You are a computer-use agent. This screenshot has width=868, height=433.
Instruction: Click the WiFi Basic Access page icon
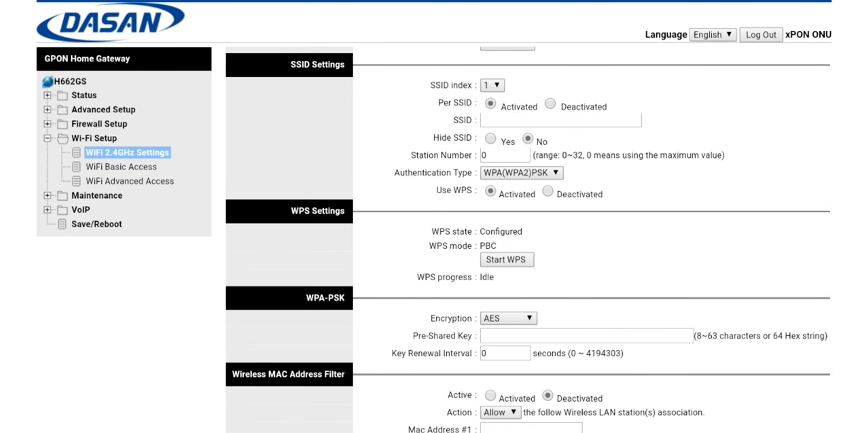(x=76, y=167)
